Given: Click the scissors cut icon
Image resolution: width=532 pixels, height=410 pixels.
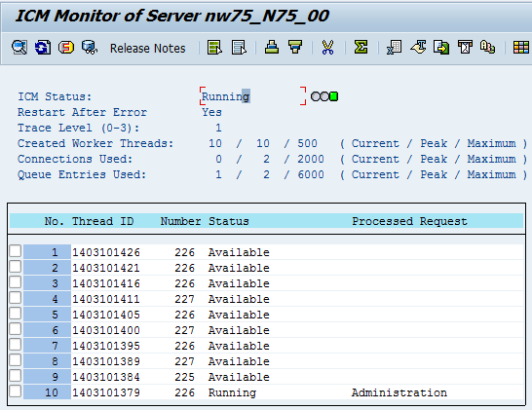Looking at the screenshot, I should click(x=327, y=48).
